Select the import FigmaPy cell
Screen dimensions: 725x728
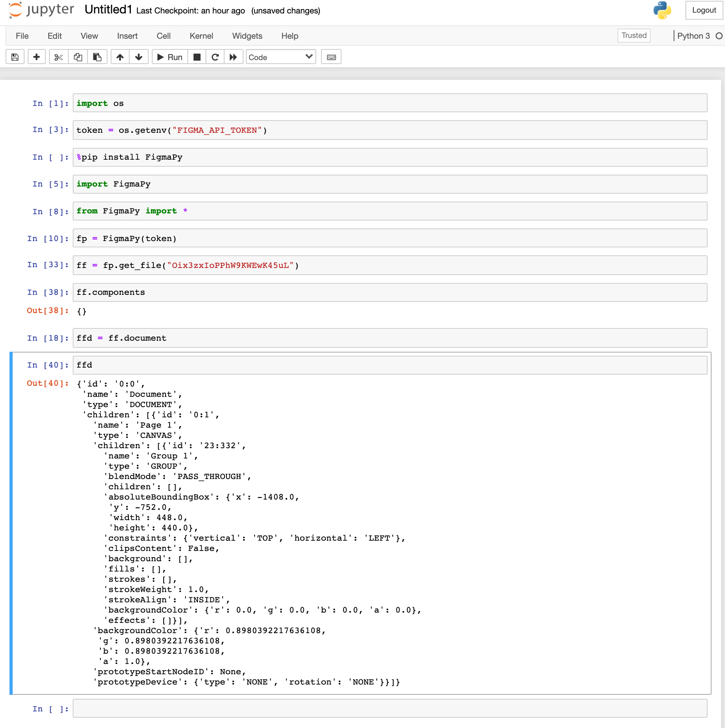[390, 184]
